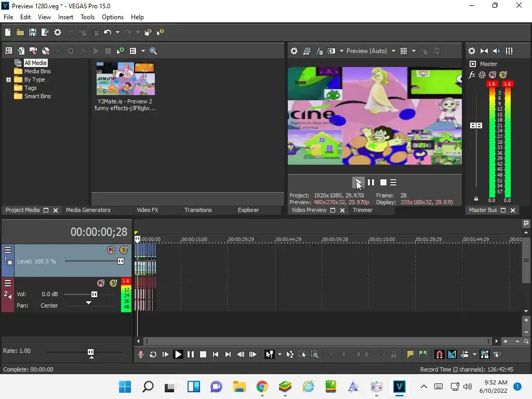Click Go to End in transport bar
The height and width of the screenshot is (399, 532).
(228, 354)
